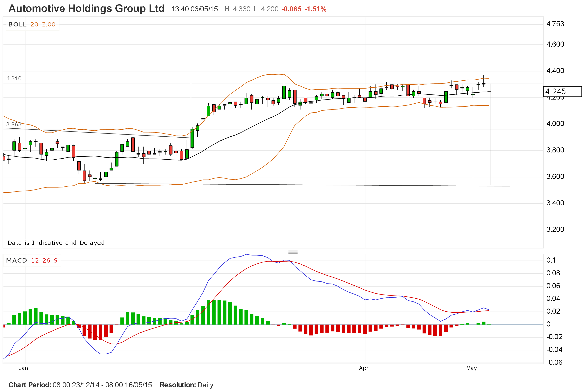Click the Apr label on time axis
This screenshot has height=392, width=586.
(364, 368)
